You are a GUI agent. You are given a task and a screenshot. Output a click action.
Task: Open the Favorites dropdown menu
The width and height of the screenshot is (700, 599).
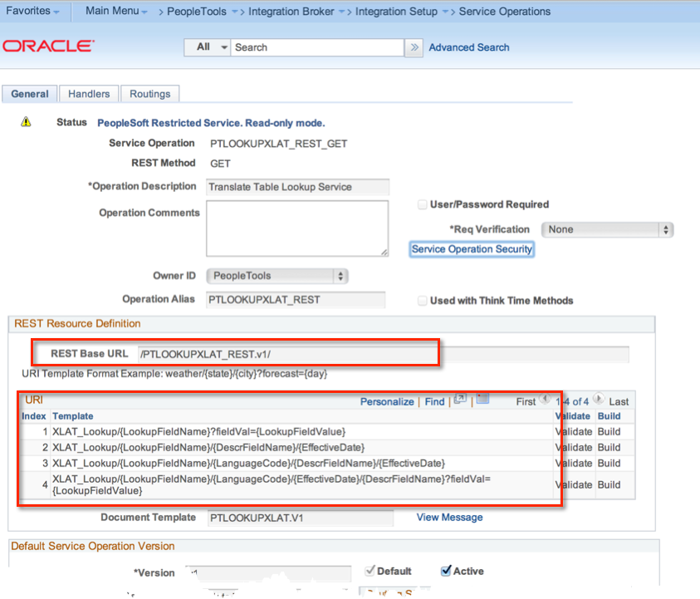tap(32, 11)
